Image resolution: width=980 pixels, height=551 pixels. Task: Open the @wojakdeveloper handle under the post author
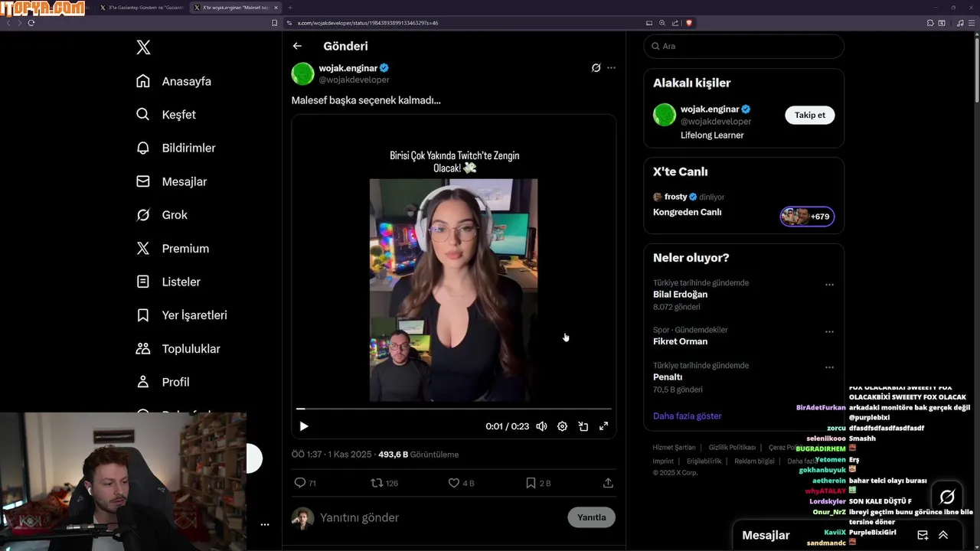(x=354, y=80)
